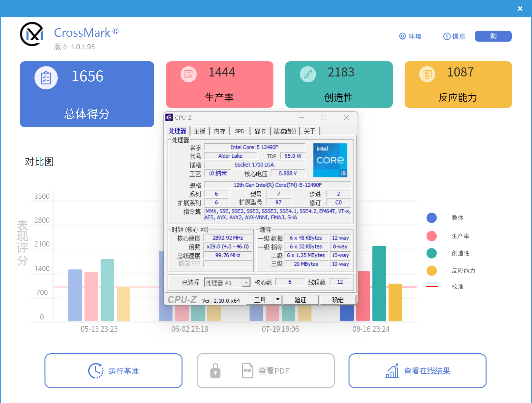Click the run benchmark clock icon
The width and height of the screenshot is (532, 403).
96,371
